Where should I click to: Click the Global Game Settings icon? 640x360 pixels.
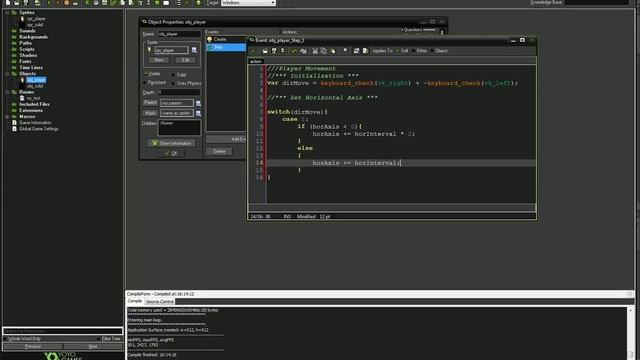(x=15, y=129)
